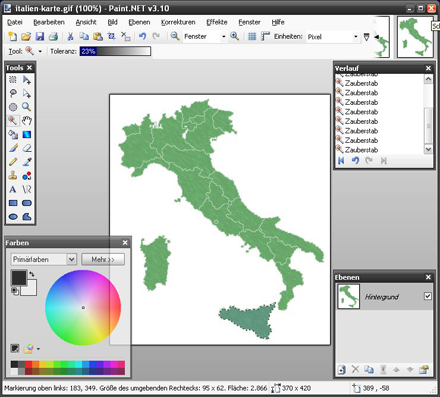Screen dimensions: 440x397
Task: Select the Freeform Shape tool
Action: [x=27, y=216]
